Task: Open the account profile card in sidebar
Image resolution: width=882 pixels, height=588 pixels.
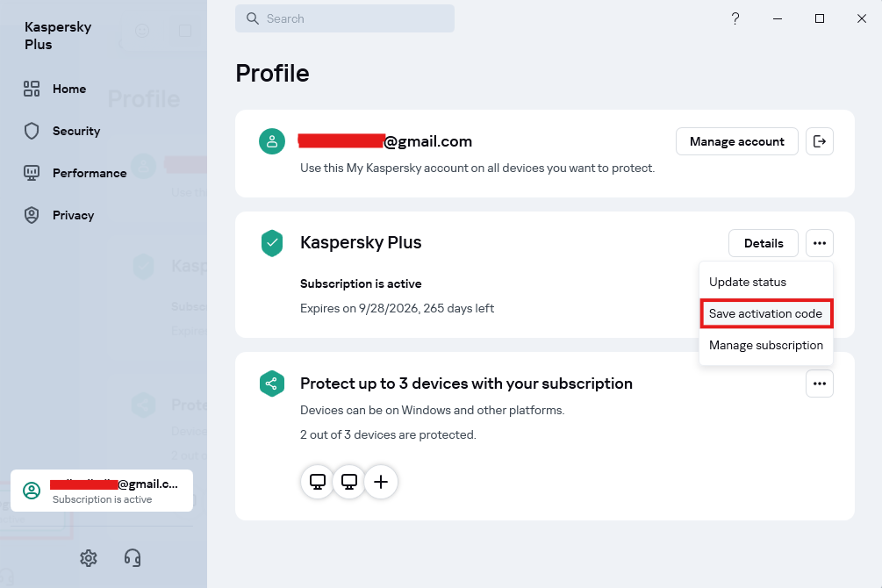Action: point(102,491)
